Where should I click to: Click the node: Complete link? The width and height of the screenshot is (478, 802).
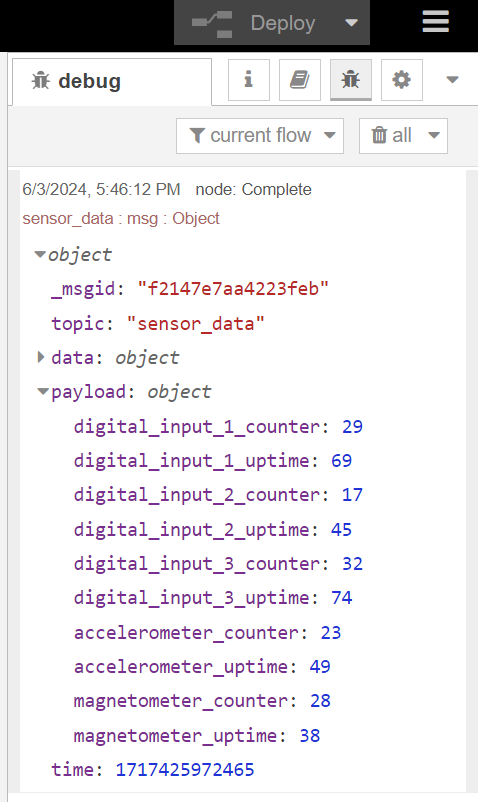(254, 189)
